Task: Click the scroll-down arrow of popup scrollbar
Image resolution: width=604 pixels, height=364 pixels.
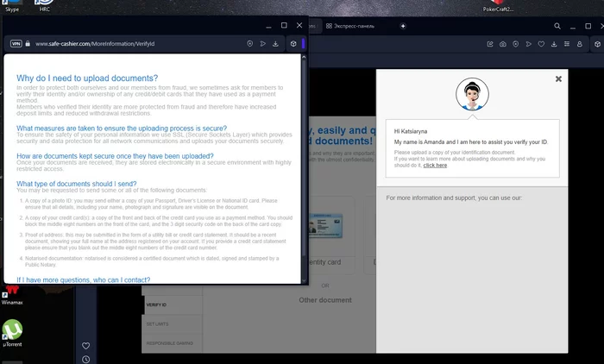Action: 304,281
